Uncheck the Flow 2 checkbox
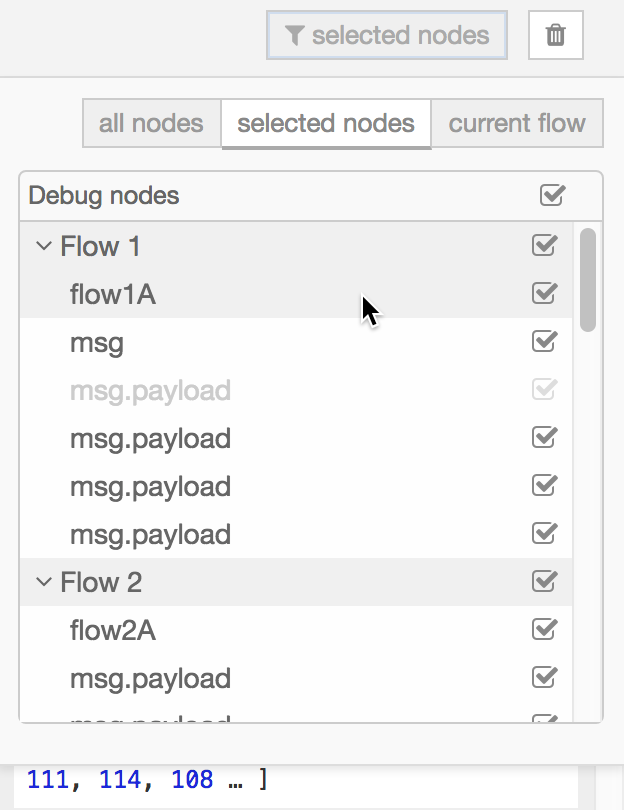Viewport: 624px width, 810px height. [x=544, y=582]
